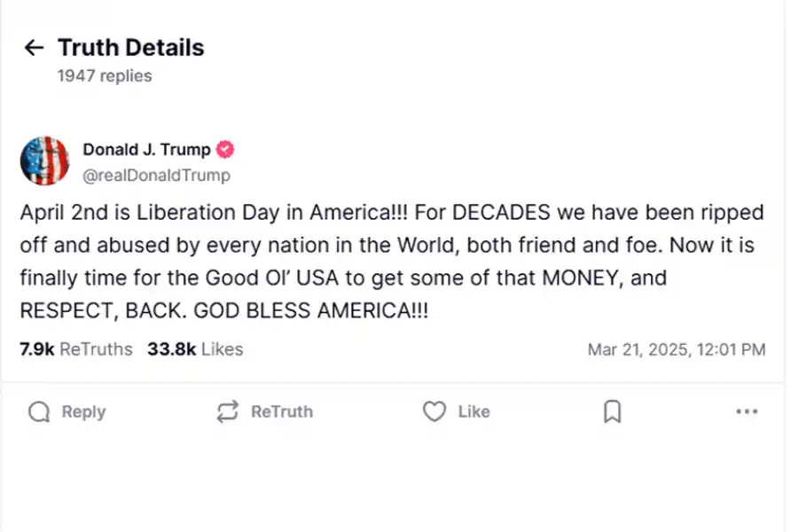The image size is (798, 532).
Task: Click the Reply icon
Action: coord(37,411)
